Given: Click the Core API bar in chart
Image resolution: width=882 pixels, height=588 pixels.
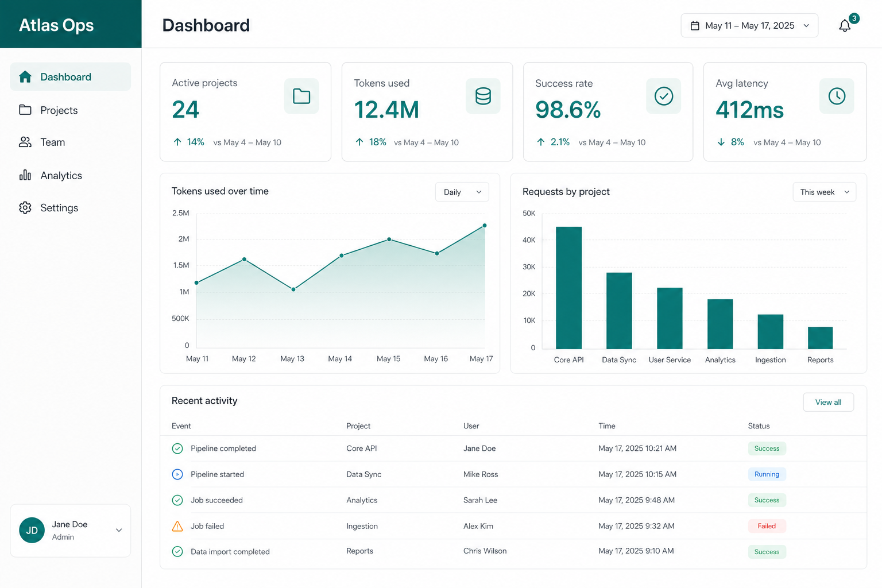Looking at the screenshot, I should click(x=568, y=288).
